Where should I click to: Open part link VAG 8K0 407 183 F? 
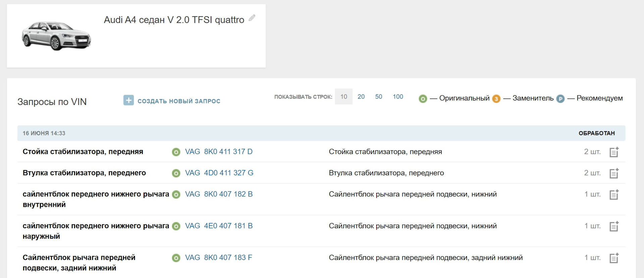[x=218, y=258]
